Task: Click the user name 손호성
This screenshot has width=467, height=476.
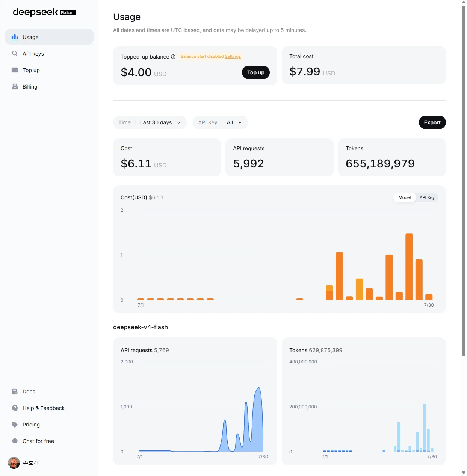Action: coord(31,463)
